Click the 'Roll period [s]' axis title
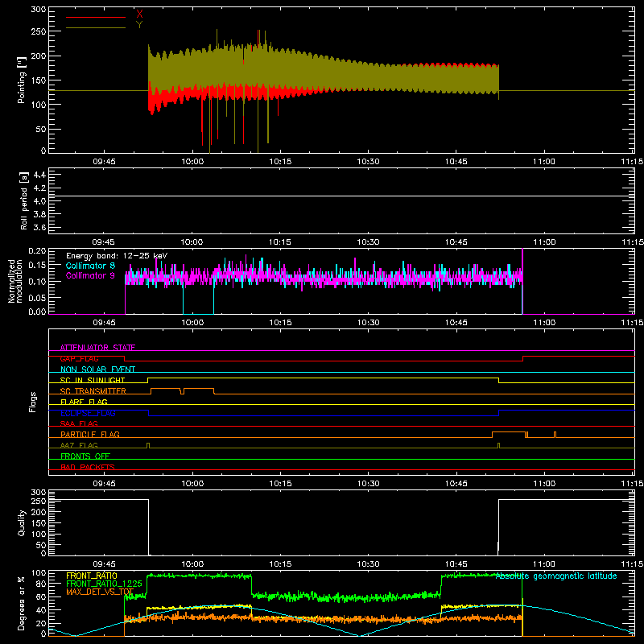Image resolution: width=644 pixels, height=644 pixels. 24,200
